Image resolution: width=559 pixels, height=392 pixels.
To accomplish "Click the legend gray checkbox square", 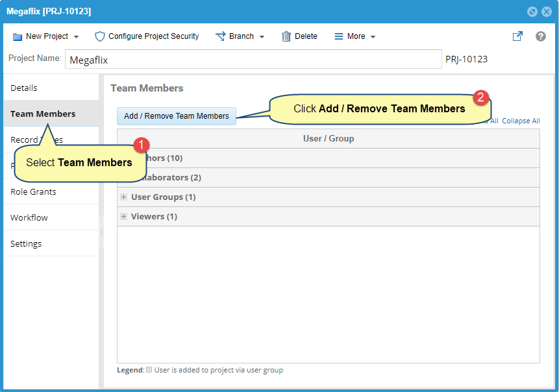I will (149, 369).
